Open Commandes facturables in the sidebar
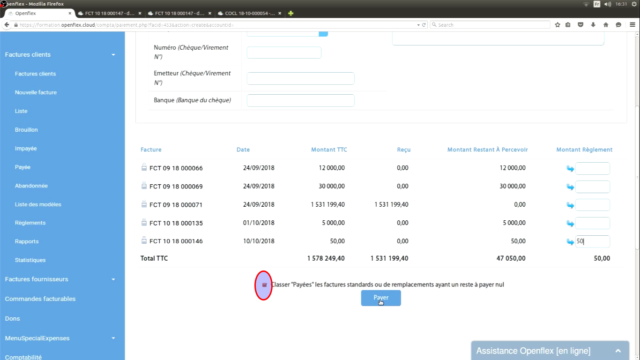 coord(40,299)
